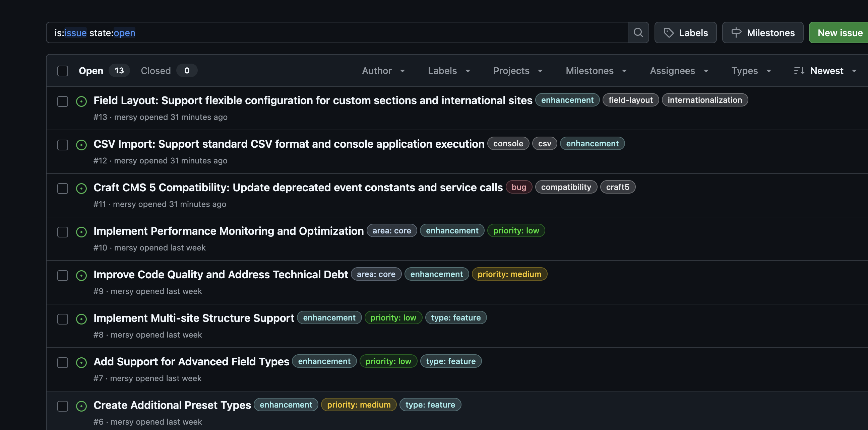868x430 pixels.
Task: Tick checkbox for Implement Performance Monitoring issue
Action: point(63,232)
